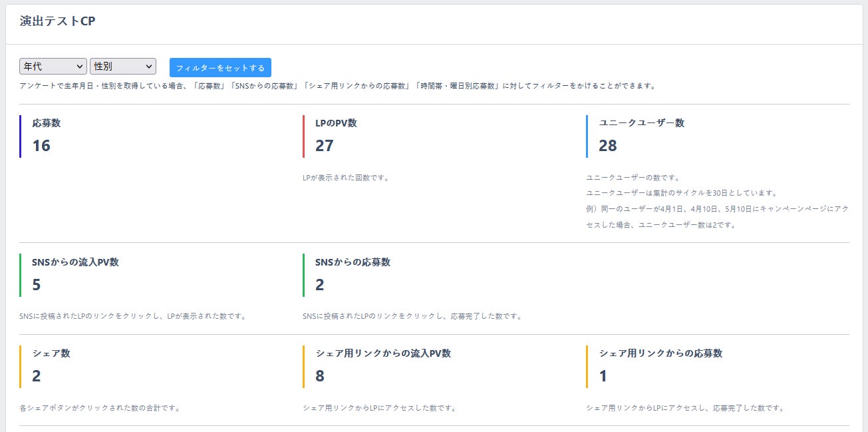The width and height of the screenshot is (868, 432).
Task: Select the SNSからの応募数 heading
Action: click(353, 262)
